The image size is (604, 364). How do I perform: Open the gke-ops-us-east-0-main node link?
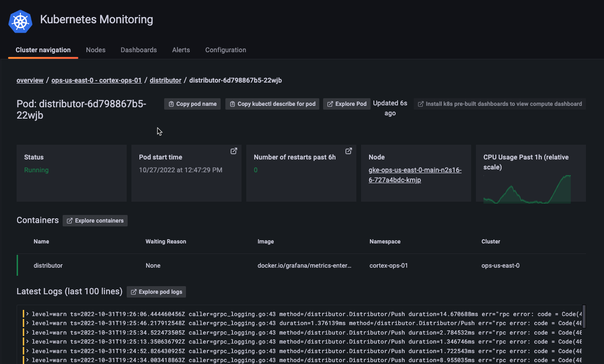(415, 175)
